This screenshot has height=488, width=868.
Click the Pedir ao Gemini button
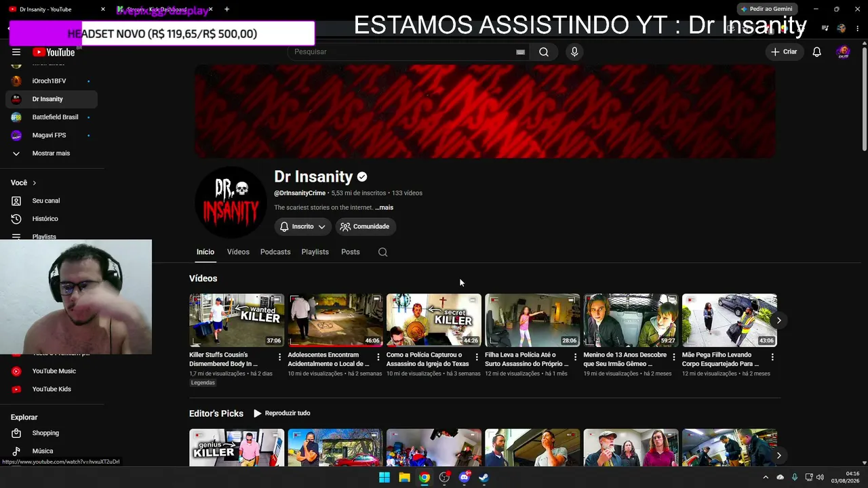tap(766, 9)
